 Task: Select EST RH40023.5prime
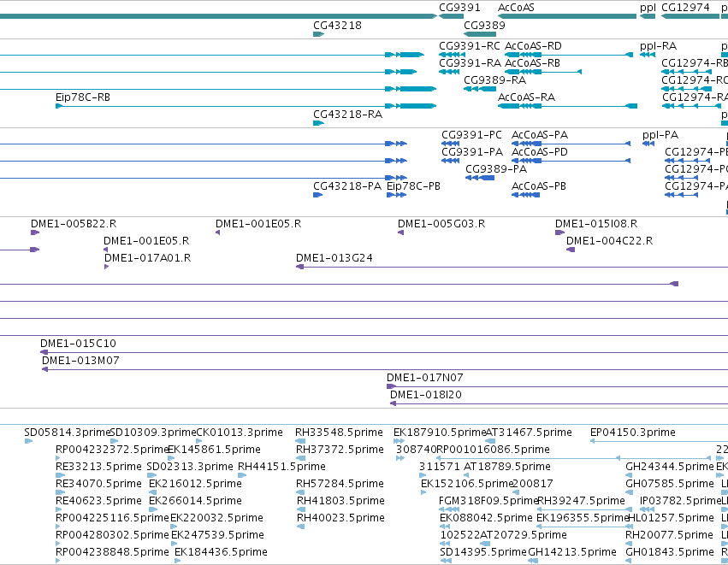point(340,518)
